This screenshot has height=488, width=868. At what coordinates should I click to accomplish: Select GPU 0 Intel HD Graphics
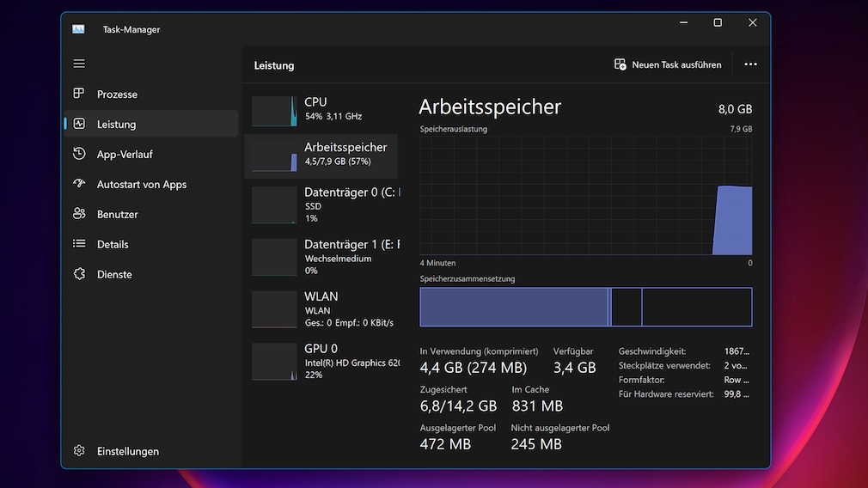tap(321, 361)
